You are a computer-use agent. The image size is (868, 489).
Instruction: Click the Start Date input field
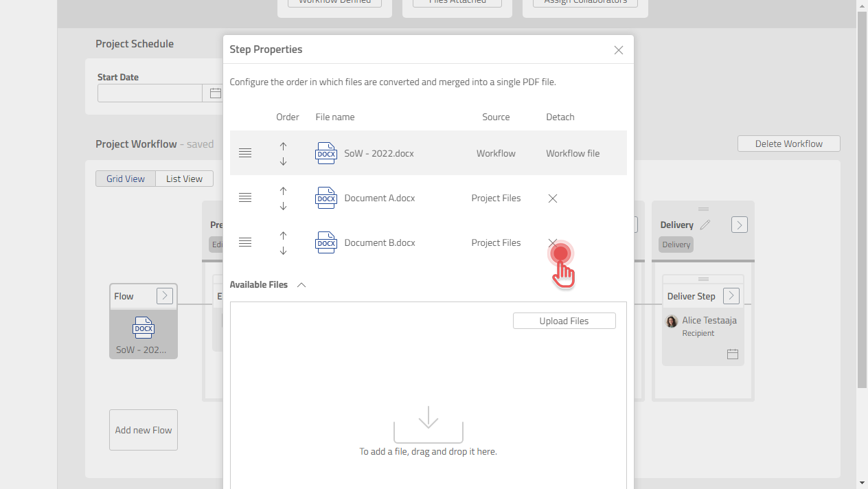(150, 93)
